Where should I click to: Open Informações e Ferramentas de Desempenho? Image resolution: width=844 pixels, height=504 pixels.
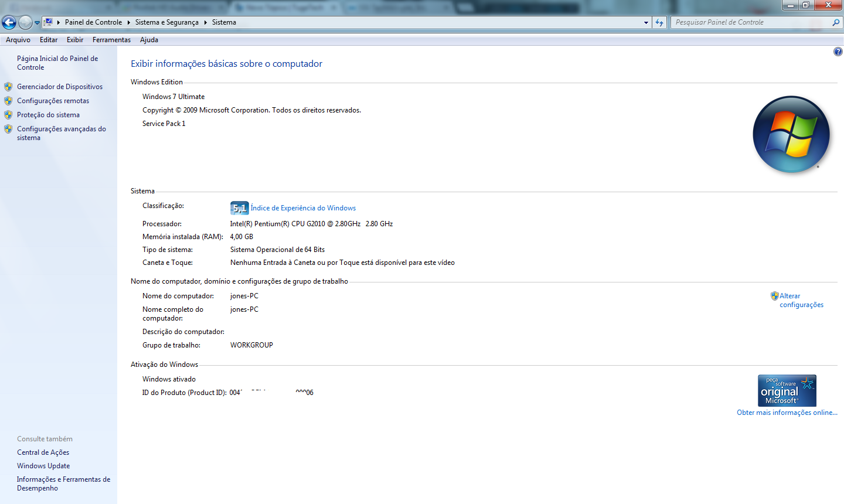click(63, 483)
